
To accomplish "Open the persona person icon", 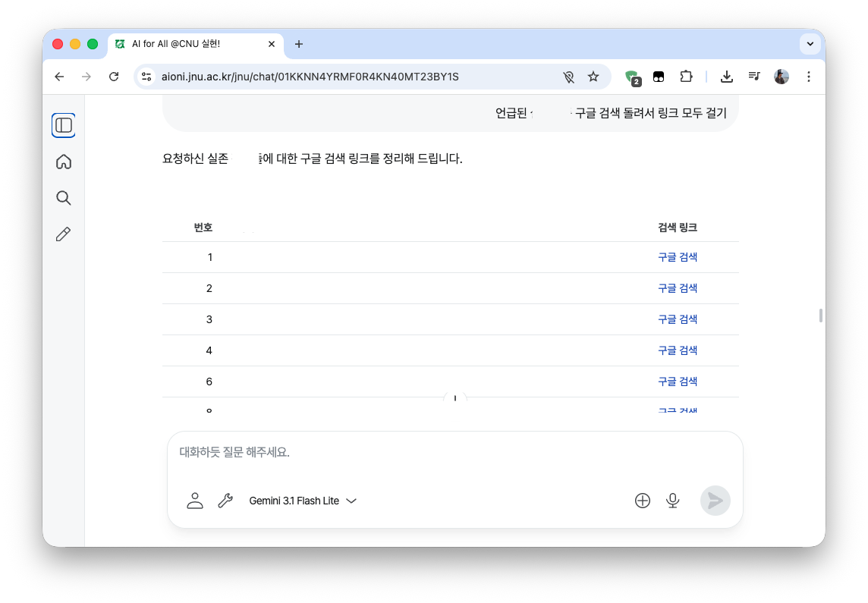I will [x=195, y=501].
